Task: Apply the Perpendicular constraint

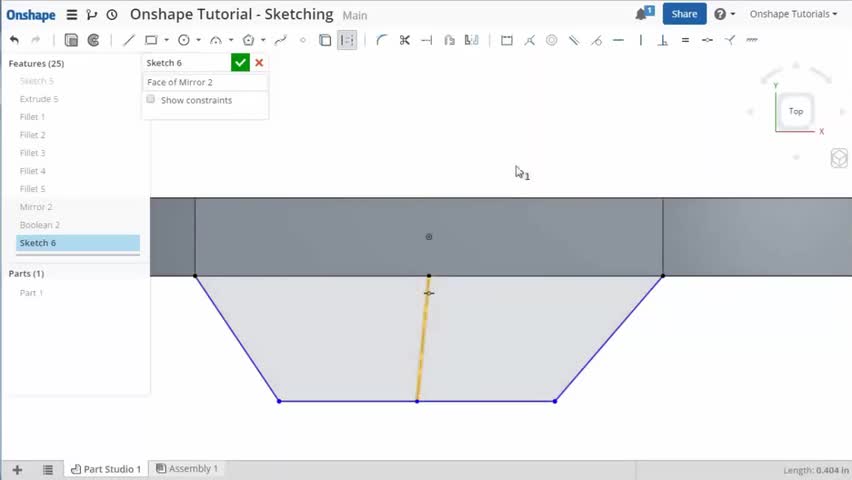Action: tap(663, 40)
